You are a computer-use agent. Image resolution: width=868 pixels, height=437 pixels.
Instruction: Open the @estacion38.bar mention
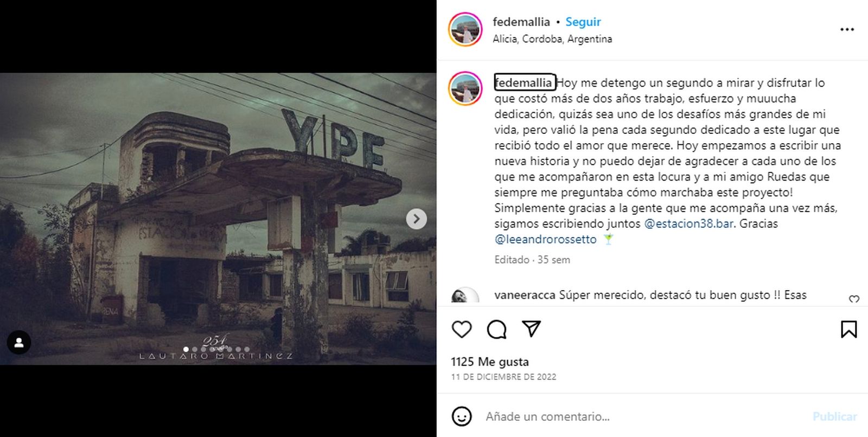pyautogui.click(x=689, y=223)
